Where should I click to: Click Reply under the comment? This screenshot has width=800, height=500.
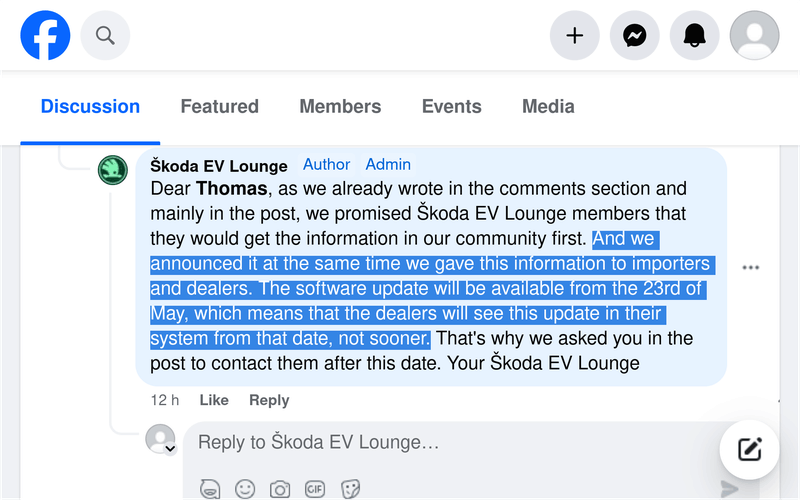269,400
